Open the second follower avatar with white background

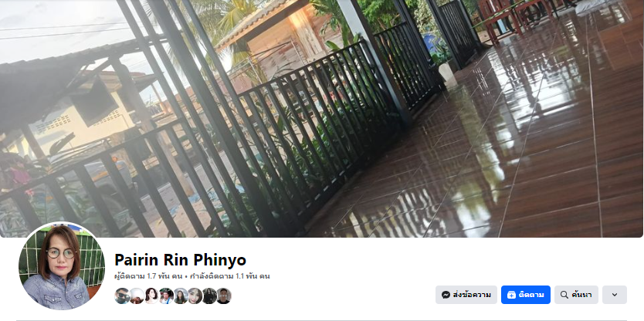click(x=137, y=296)
